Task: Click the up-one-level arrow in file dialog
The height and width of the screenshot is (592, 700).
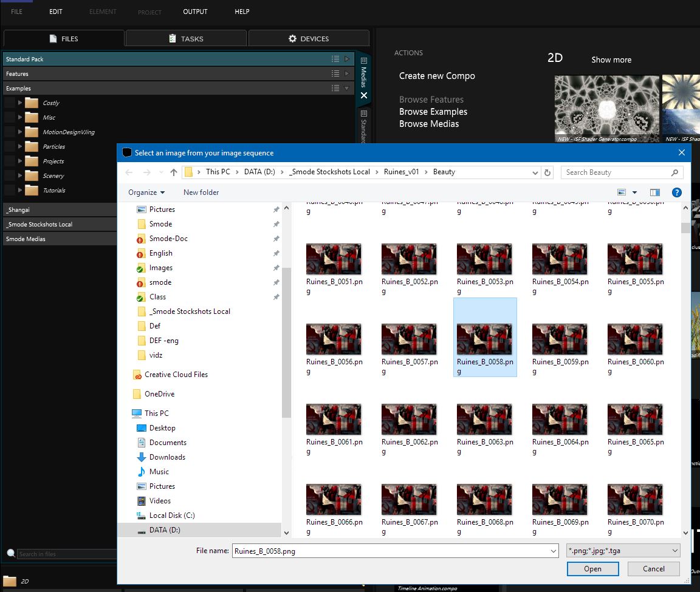Action: click(174, 172)
